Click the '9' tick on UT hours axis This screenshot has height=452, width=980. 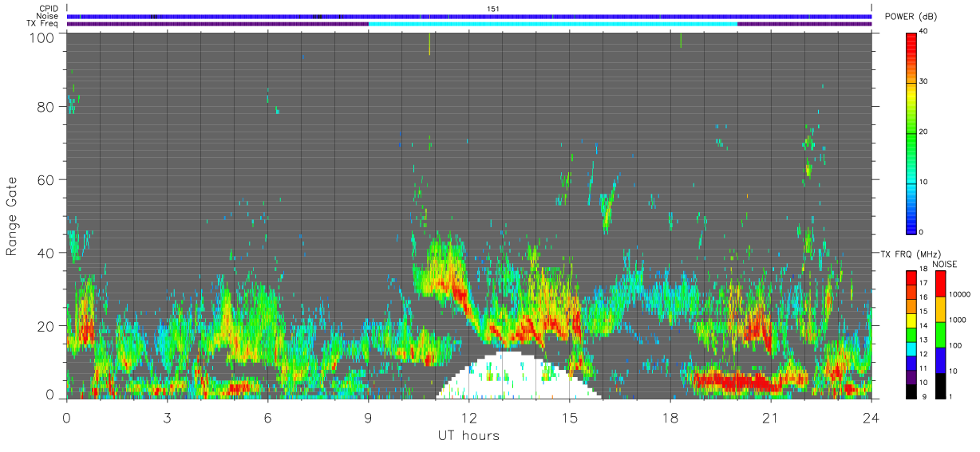pyautogui.click(x=368, y=418)
